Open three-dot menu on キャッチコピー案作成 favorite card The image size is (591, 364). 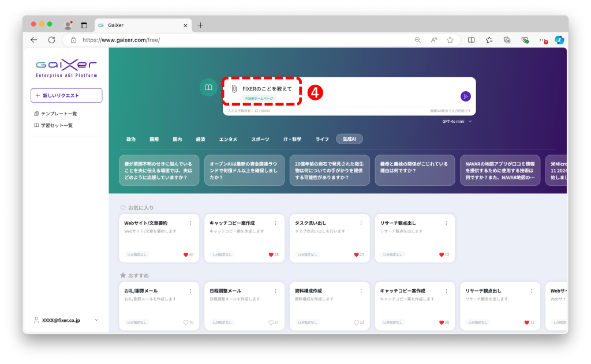point(275,223)
